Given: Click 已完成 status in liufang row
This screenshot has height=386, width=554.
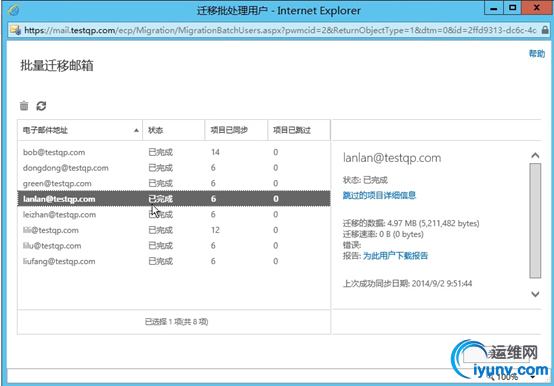Looking at the screenshot, I should click(x=160, y=261).
